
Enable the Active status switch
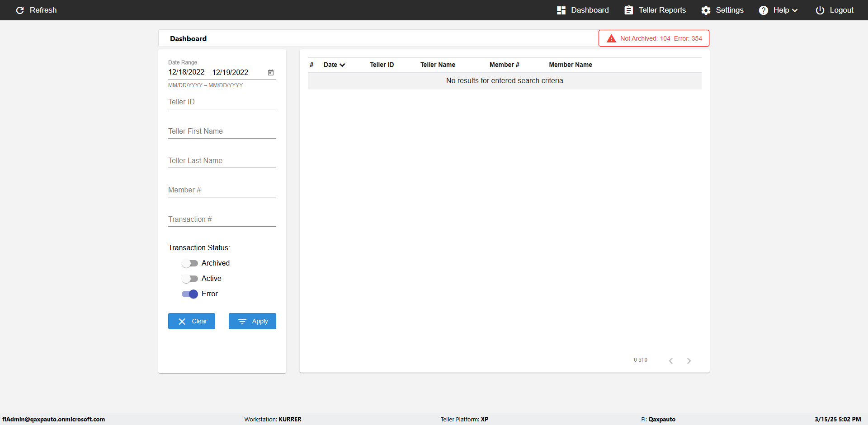190,279
